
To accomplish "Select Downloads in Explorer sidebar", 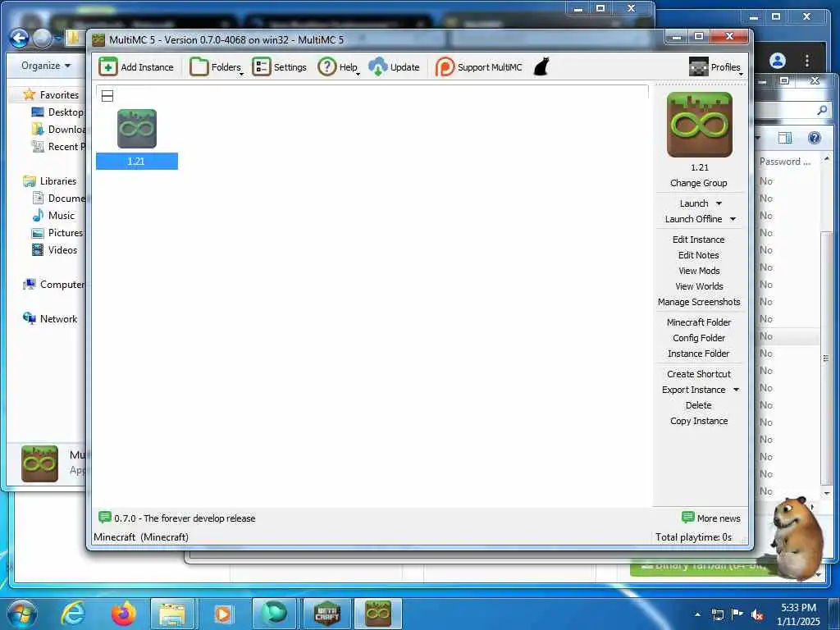I will point(58,129).
